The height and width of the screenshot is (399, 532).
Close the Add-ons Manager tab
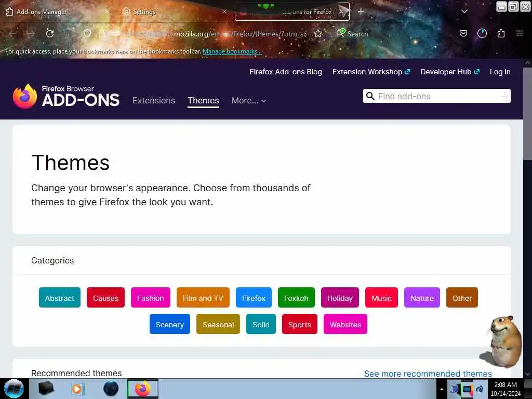point(107,11)
